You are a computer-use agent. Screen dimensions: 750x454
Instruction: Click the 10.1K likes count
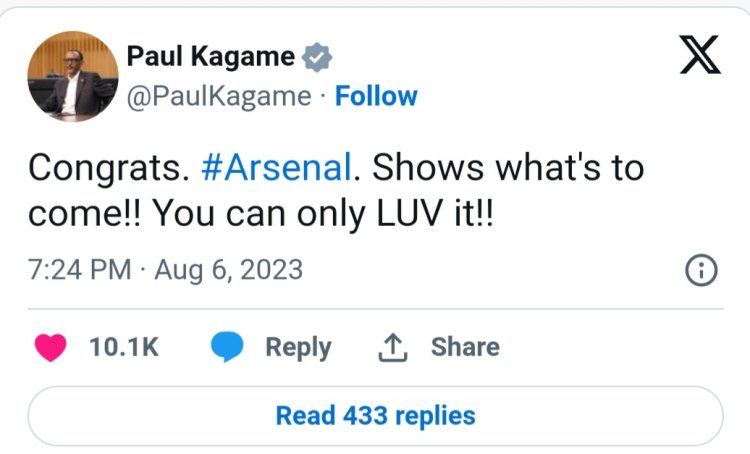point(123,347)
